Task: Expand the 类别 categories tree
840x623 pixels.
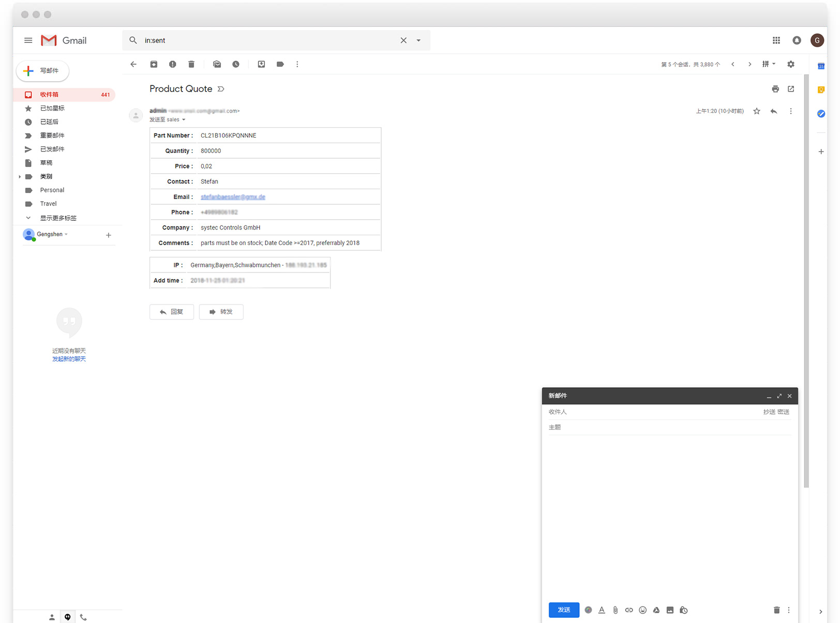Action: point(20,177)
